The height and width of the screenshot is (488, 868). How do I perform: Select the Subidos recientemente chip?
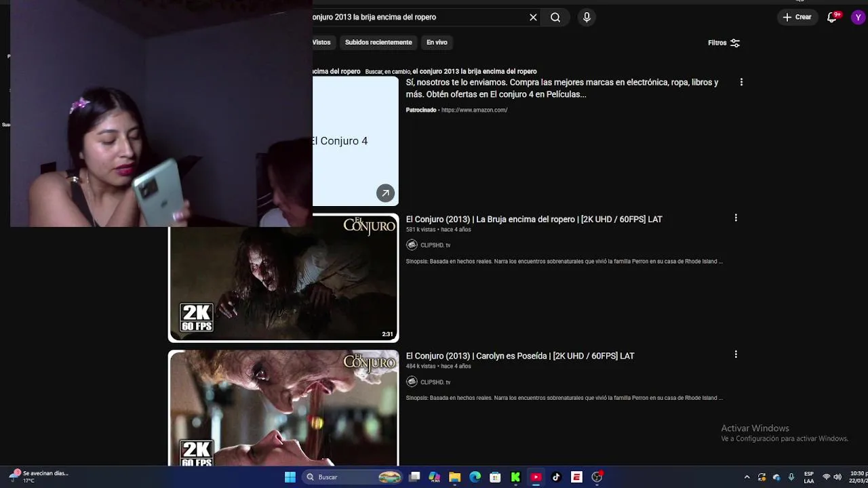(x=378, y=42)
